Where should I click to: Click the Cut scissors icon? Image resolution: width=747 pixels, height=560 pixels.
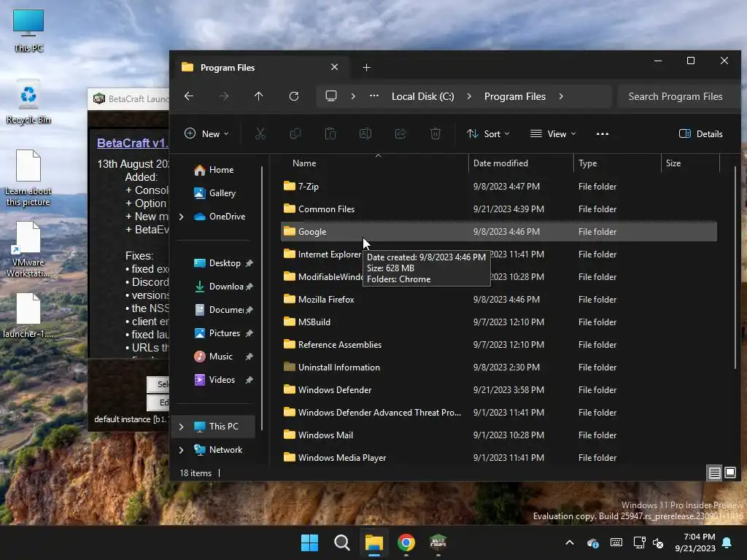pos(260,134)
